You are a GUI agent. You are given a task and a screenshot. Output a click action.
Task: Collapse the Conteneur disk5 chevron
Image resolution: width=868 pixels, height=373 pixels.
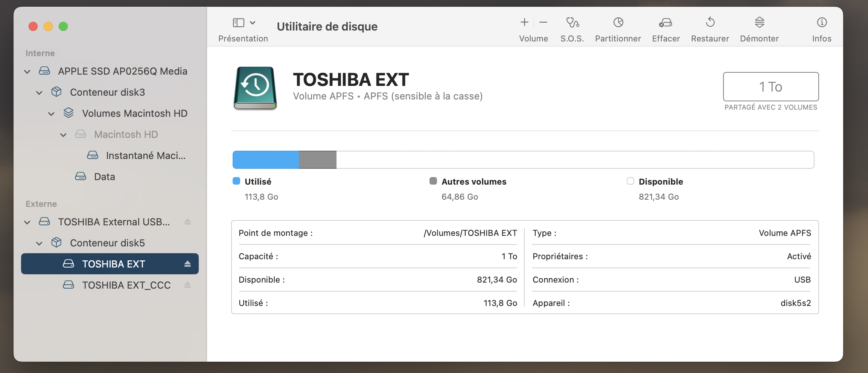click(39, 243)
